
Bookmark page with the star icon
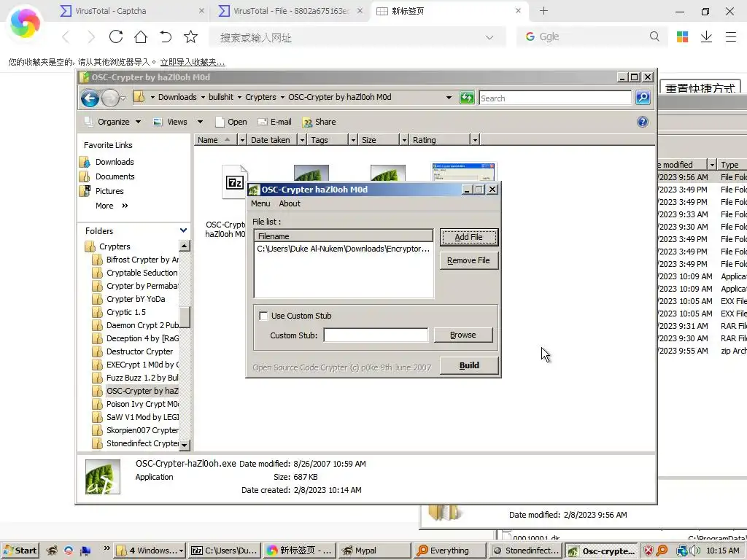[x=190, y=36]
